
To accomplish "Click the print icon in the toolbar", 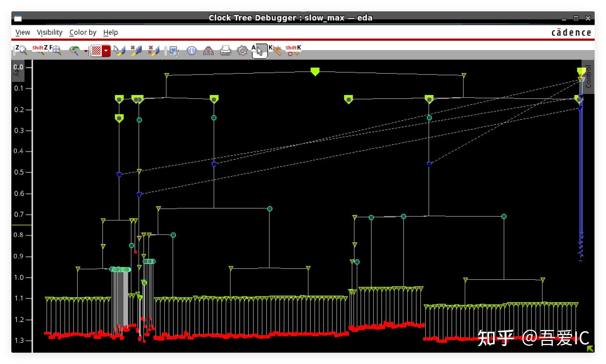I will pos(225,51).
